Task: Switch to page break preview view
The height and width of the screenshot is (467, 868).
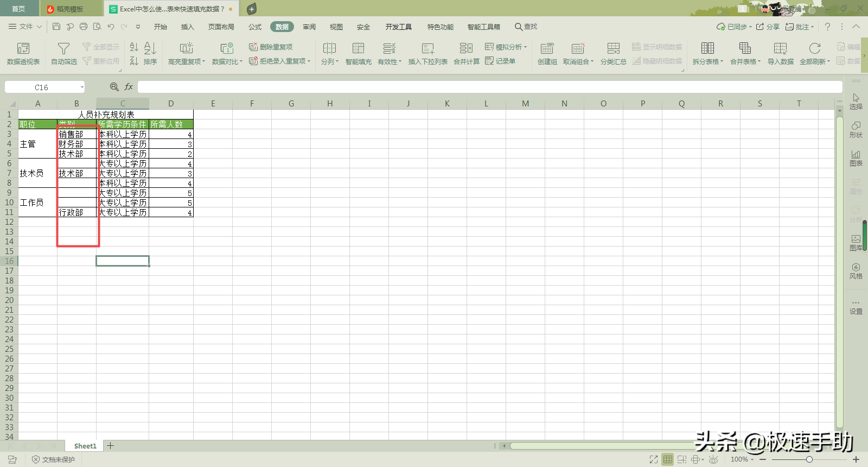Action: pos(682,459)
